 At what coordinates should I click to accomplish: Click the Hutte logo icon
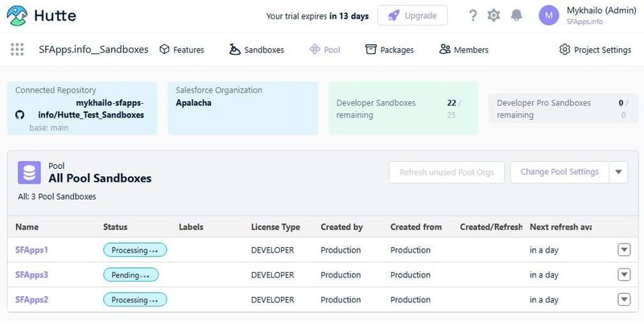[x=17, y=15]
